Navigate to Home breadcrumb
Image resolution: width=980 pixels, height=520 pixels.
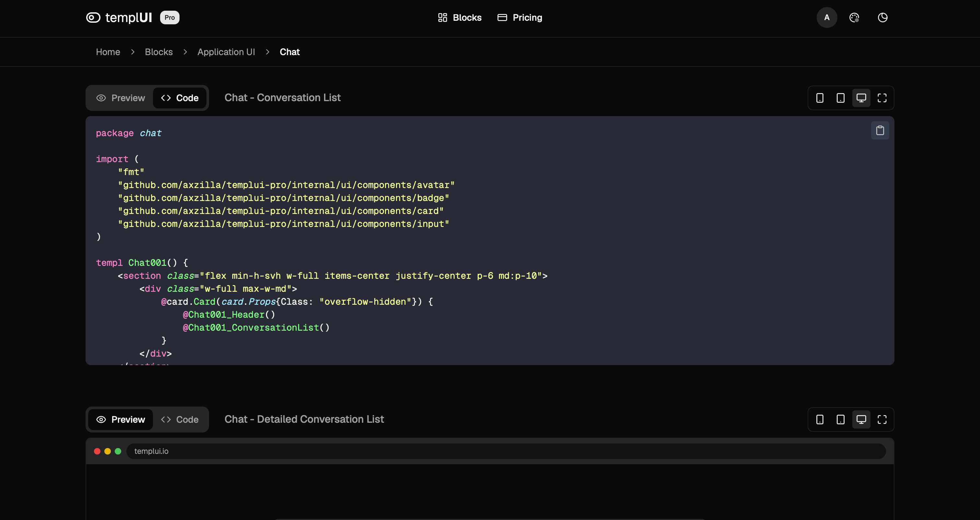(108, 52)
